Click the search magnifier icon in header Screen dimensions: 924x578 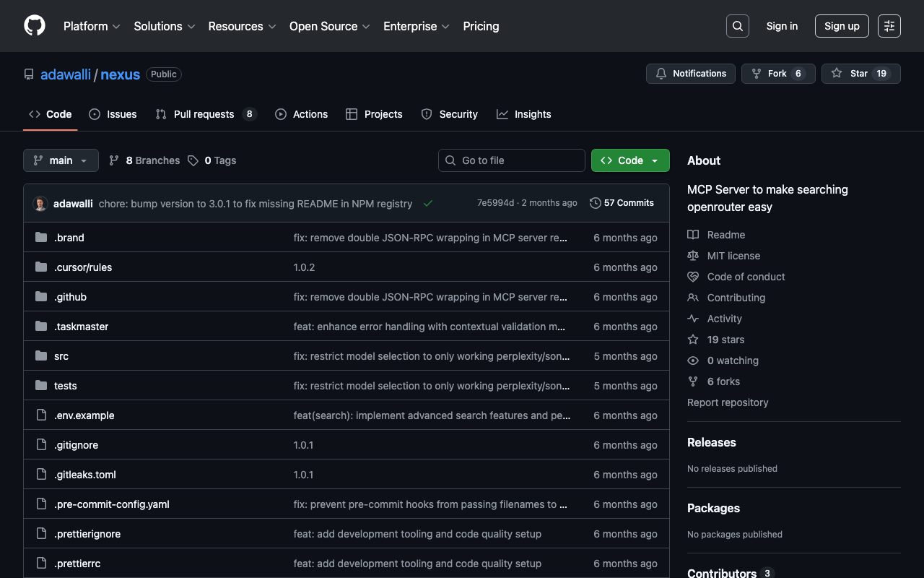737,26
